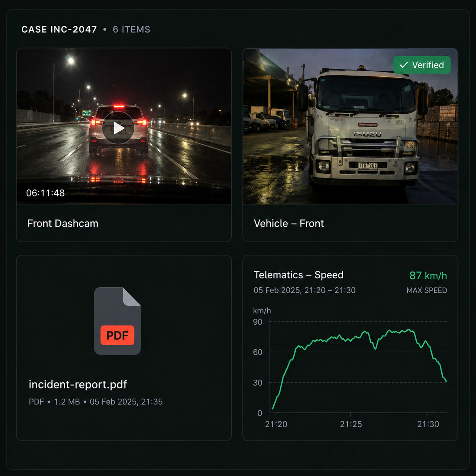Play the Front Dashcam video
Screen dimensions: 476x476
[x=118, y=128]
